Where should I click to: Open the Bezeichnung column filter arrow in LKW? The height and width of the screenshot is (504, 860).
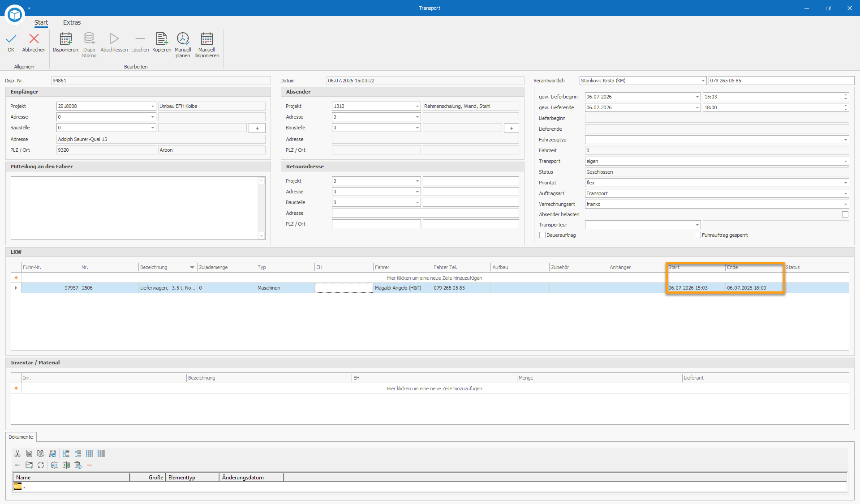point(192,267)
